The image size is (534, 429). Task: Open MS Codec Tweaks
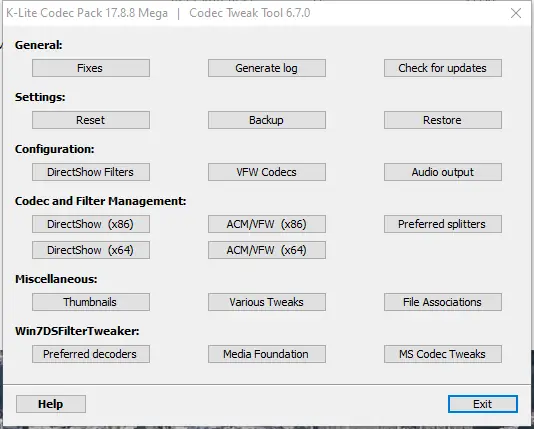pos(443,354)
